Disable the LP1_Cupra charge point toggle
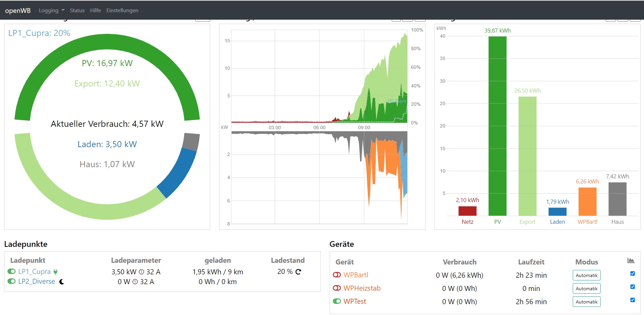Screen dimensions: 644x315 pyautogui.click(x=12, y=271)
